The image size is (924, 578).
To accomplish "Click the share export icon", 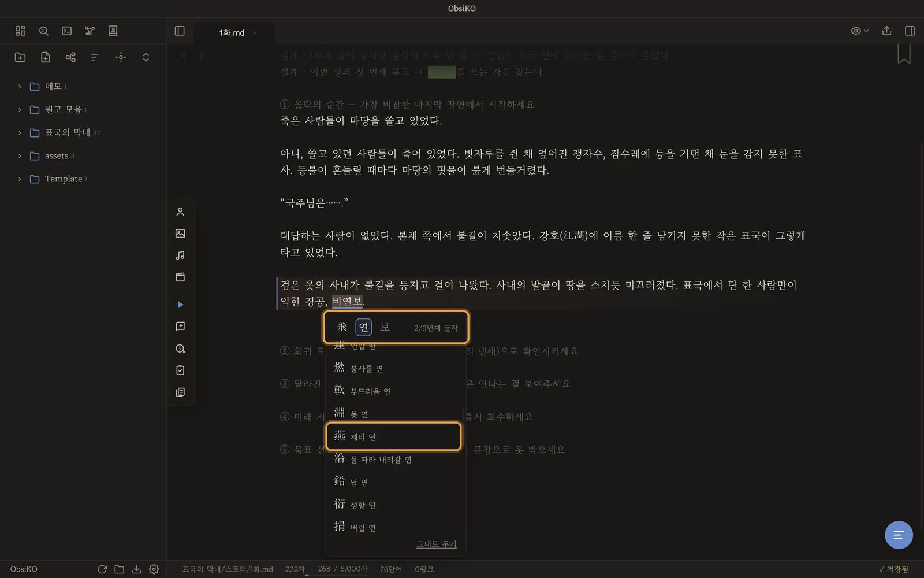I will pyautogui.click(x=887, y=31).
